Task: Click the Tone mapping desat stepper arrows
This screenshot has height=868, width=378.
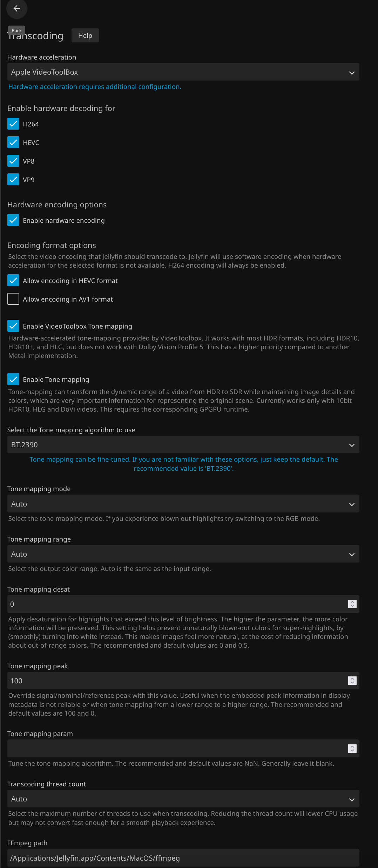Action: pos(352,604)
